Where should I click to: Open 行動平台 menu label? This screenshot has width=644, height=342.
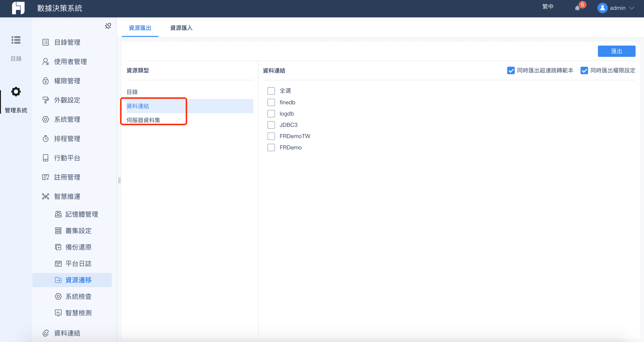pos(67,158)
